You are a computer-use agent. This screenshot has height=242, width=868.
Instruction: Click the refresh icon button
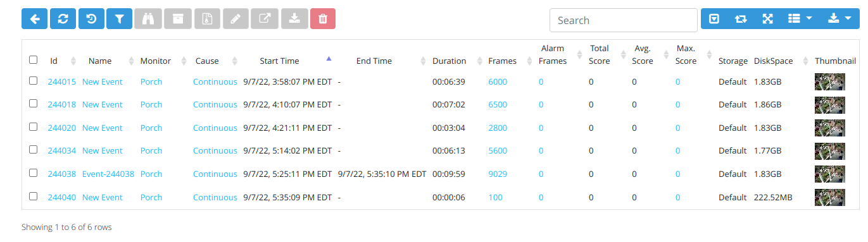[63, 19]
